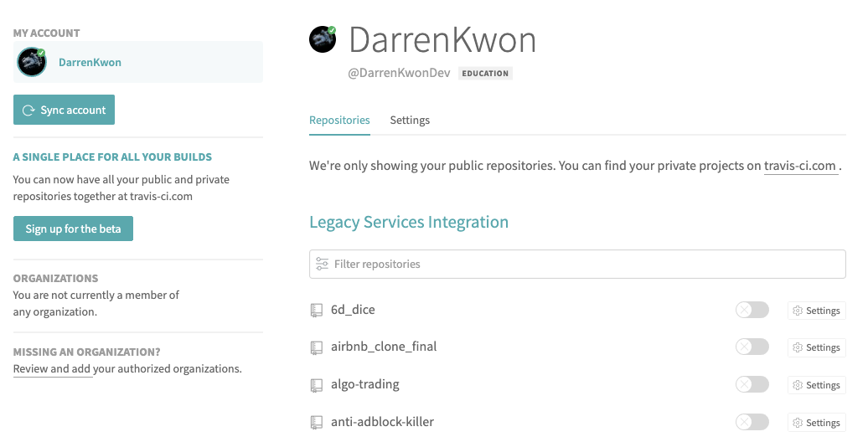This screenshot has width=868, height=442.
Task: Open the anti-adblock-killer repository name
Action: (x=382, y=422)
